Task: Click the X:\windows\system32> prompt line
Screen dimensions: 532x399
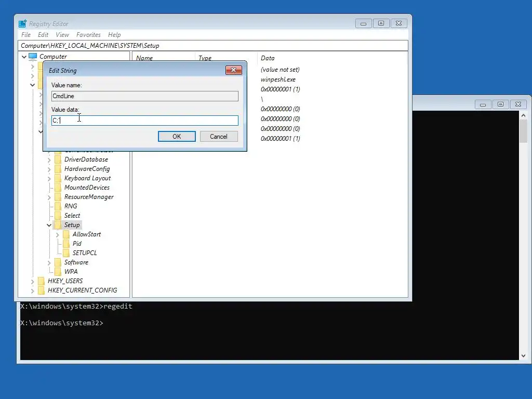Action: pyautogui.click(x=62, y=323)
